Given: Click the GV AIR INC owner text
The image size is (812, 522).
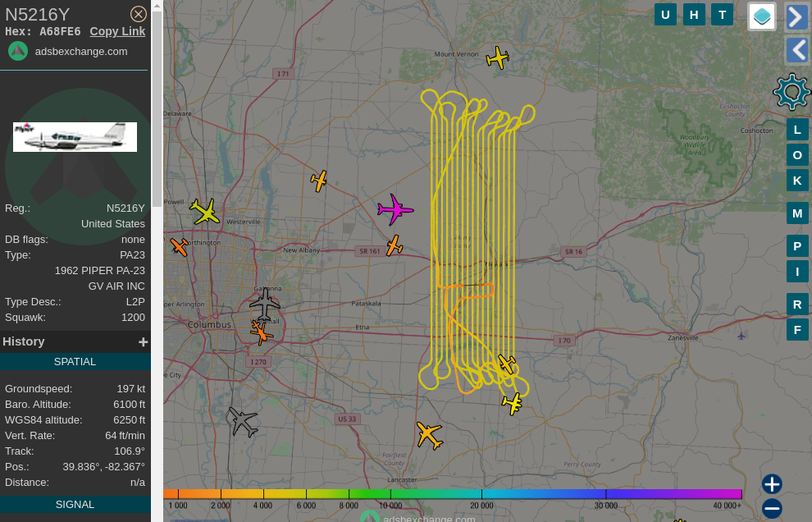Looking at the screenshot, I should [x=116, y=286].
